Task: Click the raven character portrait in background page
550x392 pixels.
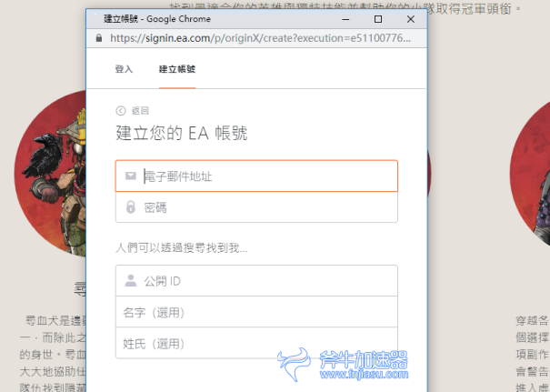Action: tap(50, 174)
